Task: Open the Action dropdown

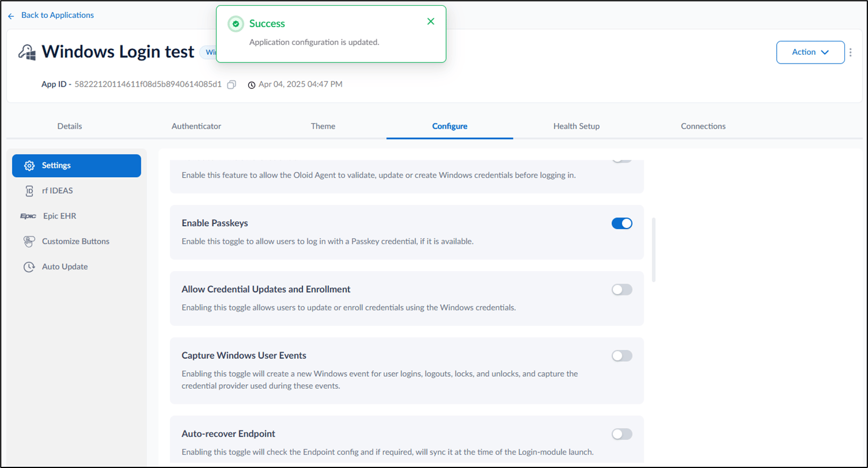Action: tap(810, 52)
